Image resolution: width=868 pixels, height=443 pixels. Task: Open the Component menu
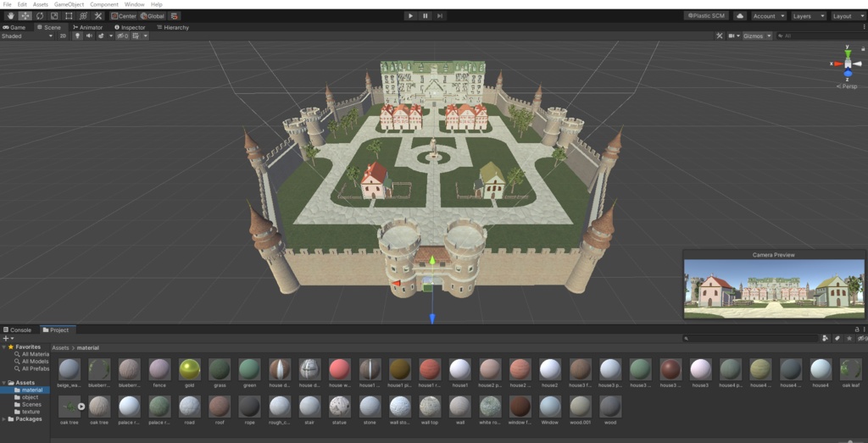click(103, 4)
